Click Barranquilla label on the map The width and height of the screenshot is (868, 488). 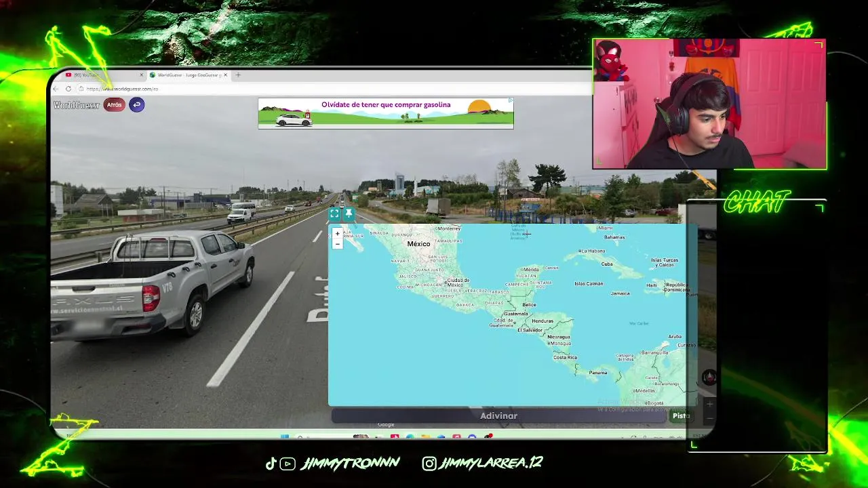coord(655,352)
